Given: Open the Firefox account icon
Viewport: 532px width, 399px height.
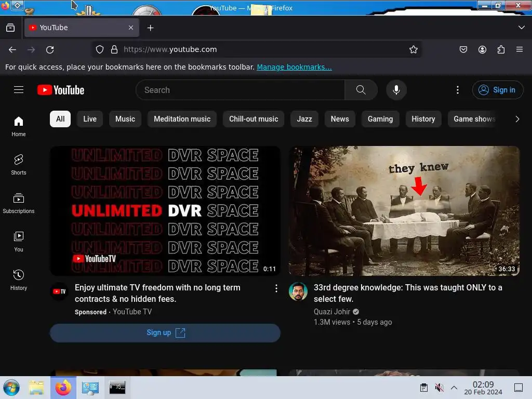Looking at the screenshot, I should pos(482,49).
